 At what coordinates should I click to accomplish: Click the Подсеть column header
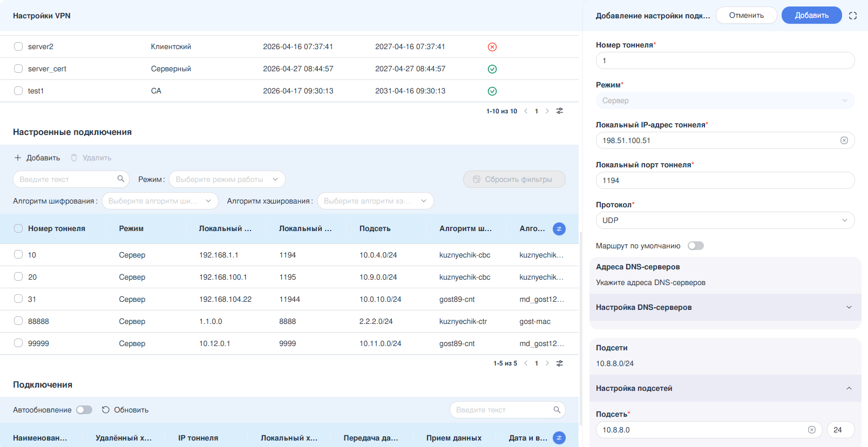pyautogui.click(x=375, y=228)
